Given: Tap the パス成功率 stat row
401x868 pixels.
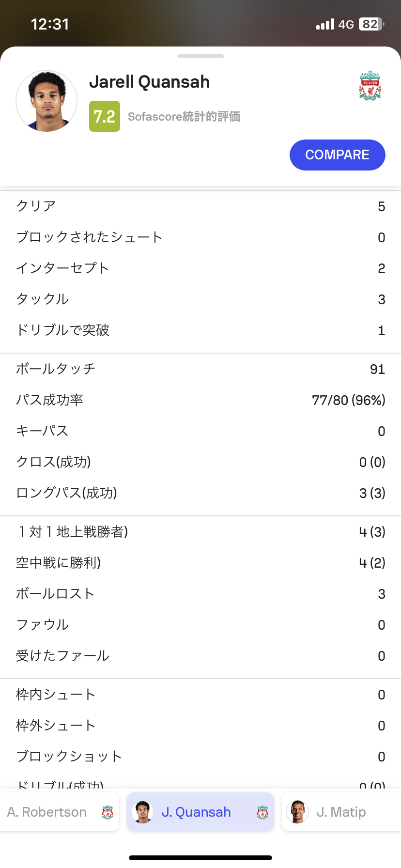Looking at the screenshot, I should point(200,400).
